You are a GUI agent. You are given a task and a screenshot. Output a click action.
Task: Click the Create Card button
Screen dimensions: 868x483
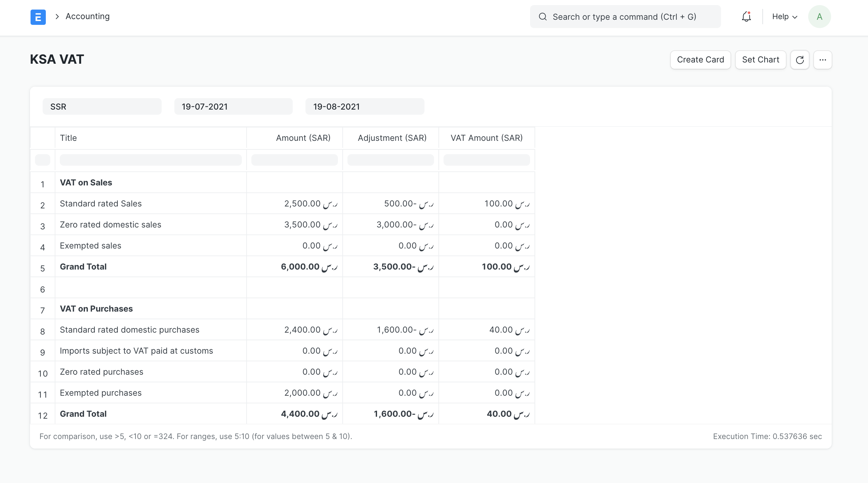coord(700,60)
